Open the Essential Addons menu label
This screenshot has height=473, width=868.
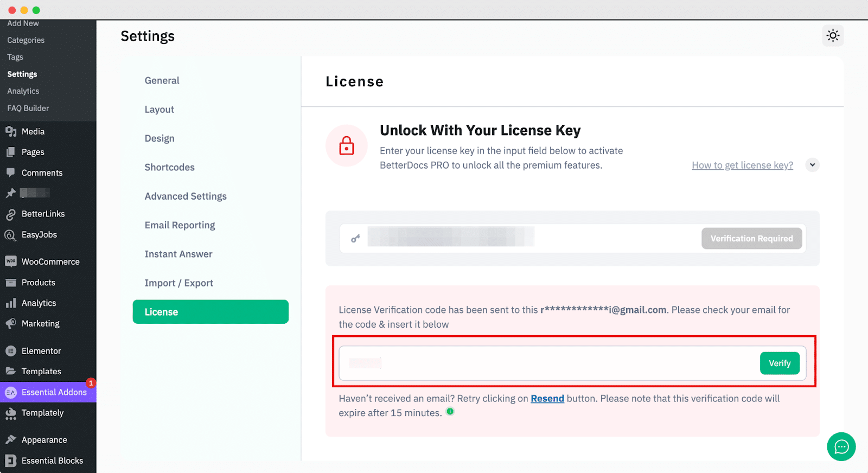coord(54,392)
